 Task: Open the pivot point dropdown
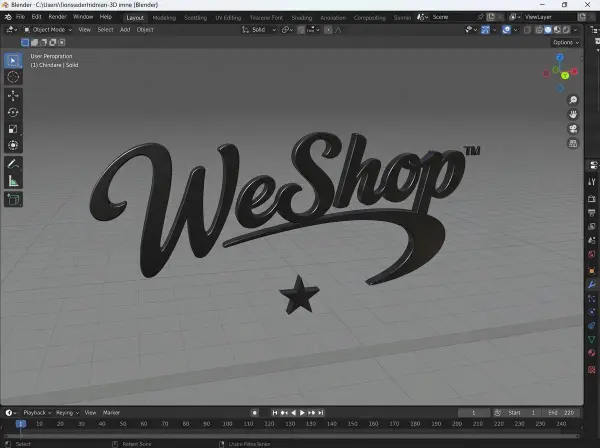pyautogui.click(x=287, y=30)
